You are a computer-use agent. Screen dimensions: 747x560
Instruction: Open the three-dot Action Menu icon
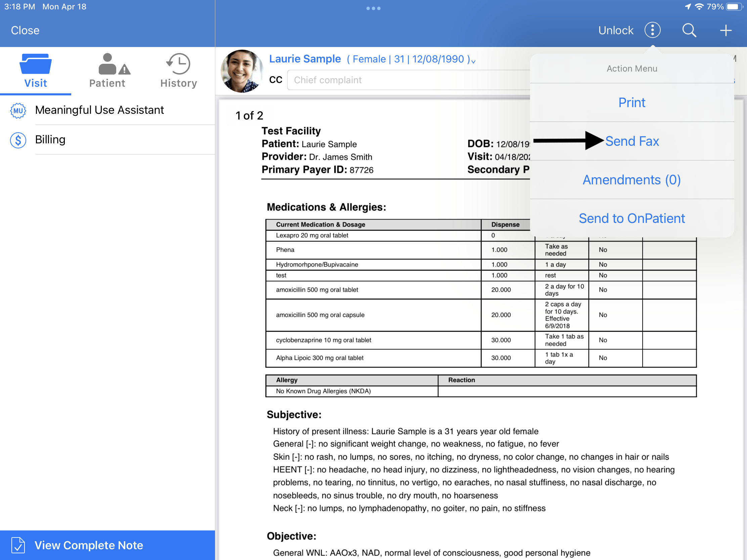pyautogui.click(x=652, y=30)
